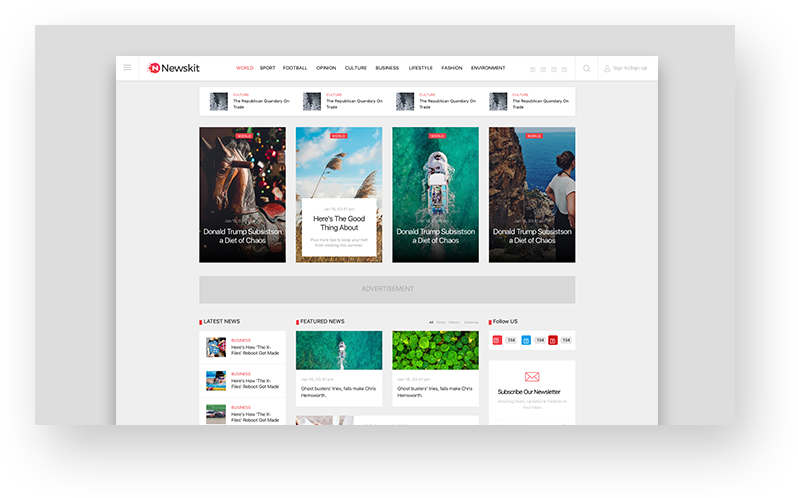The width and height of the screenshot is (798, 498).
Task: Open the FOOTBALL menu item
Action: point(295,68)
